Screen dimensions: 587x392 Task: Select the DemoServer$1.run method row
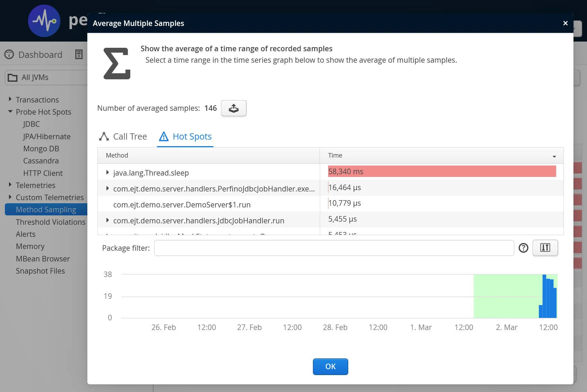coord(182,205)
